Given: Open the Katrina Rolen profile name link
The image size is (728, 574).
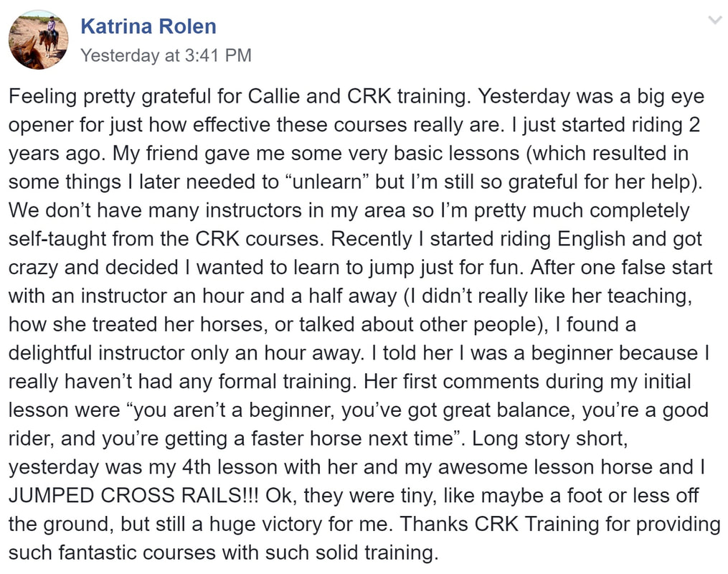Looking at the screenshot, I should pos(148,27).
